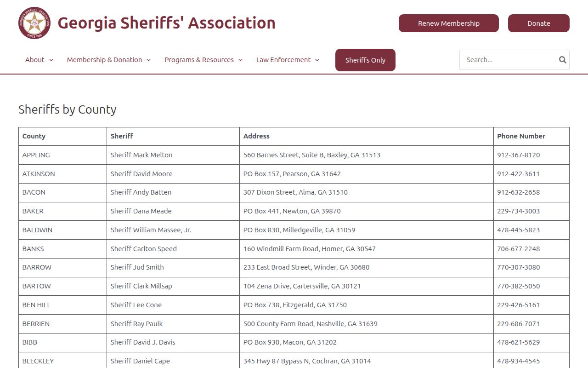Viewport: 588px width, 368px height.
Task: Click the Sheriffs by County heading
Action: click(68, 109)
